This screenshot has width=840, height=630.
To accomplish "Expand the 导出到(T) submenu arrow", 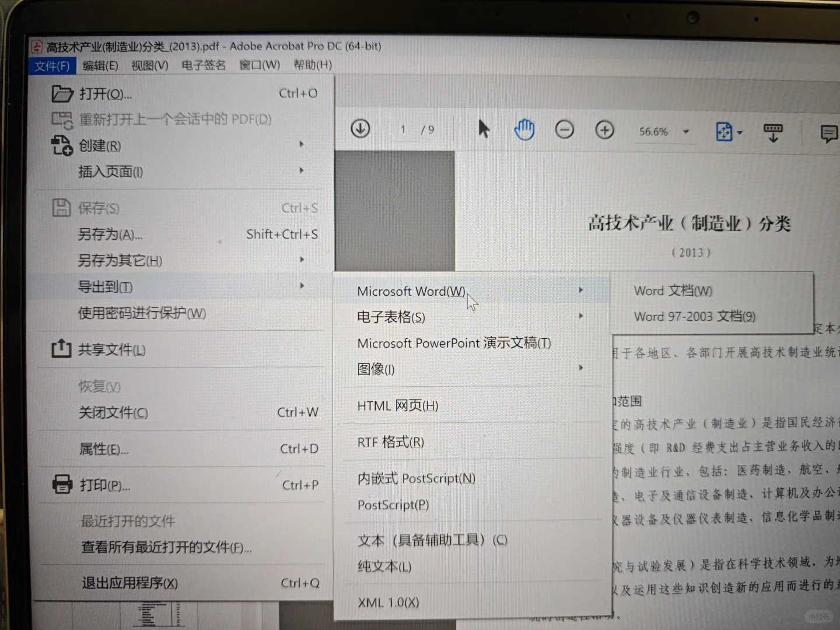I will pyautogui.click(x=302, y=285).
